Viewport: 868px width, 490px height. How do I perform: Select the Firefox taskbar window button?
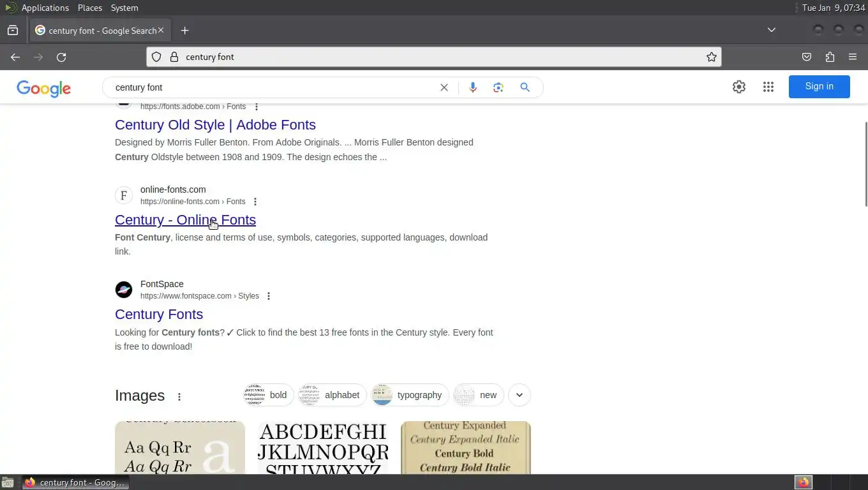(x=75, y=482)
